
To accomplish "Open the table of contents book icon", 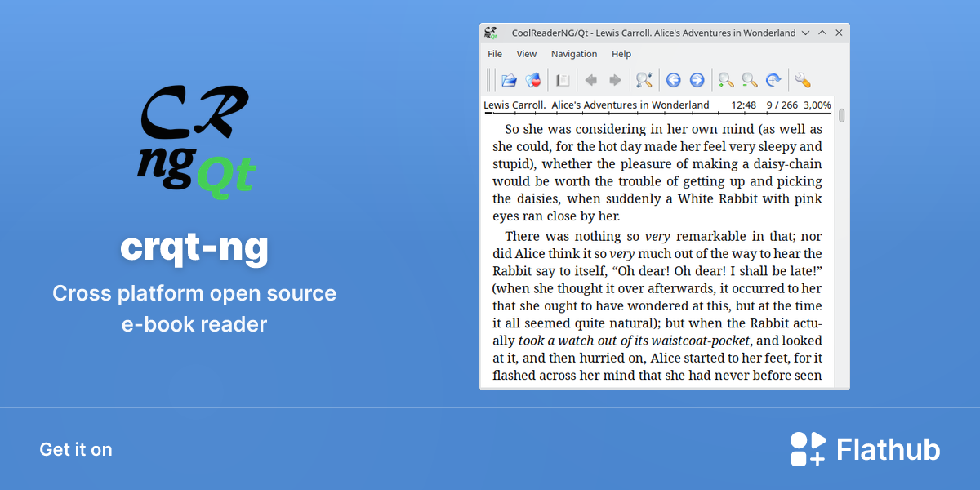I will (x=563, y=80).
